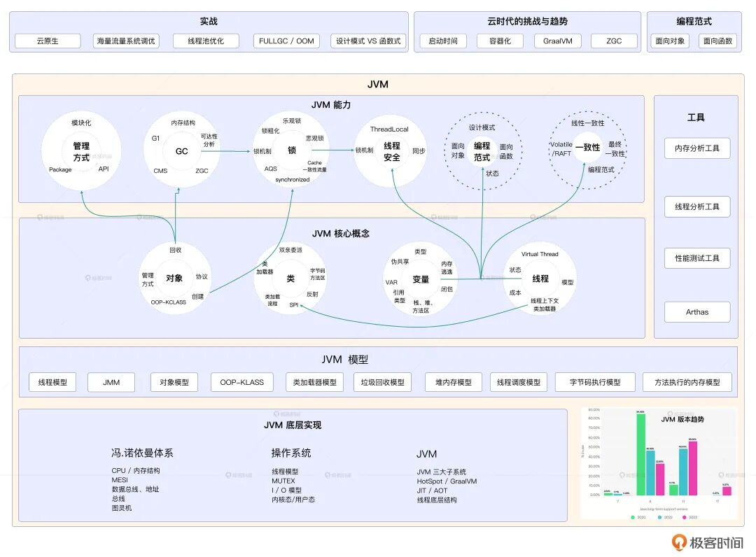Select the 面向函数 box under 编程范式
Image resolution: width=756 pixels, height=557 pixels.
pyautogui.click(x=718, y=41)
